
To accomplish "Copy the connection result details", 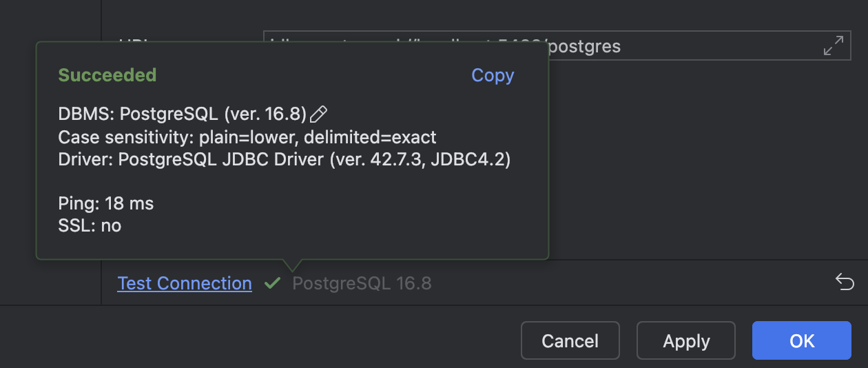I will pyautogui.click(x=493, y=75).
